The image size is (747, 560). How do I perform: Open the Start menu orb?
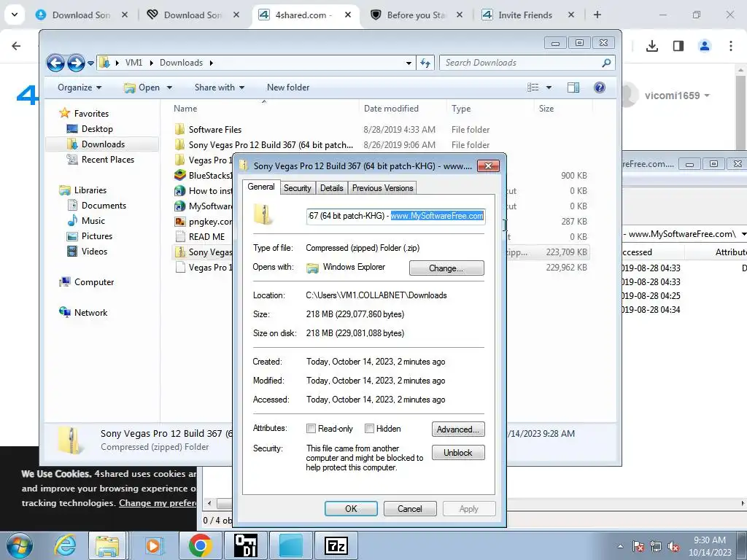[19, 545]
